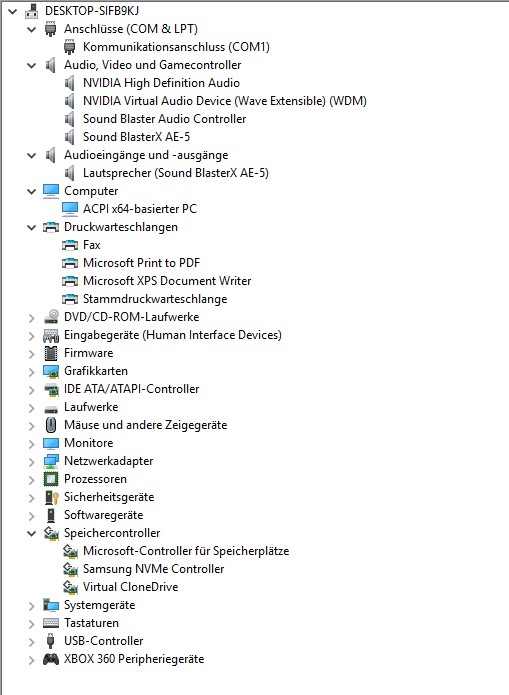Image resolution: width=509 pixels, height=695 pixels.
Task: Click the Prozessoren CPU icon
Action: (51, 479)
